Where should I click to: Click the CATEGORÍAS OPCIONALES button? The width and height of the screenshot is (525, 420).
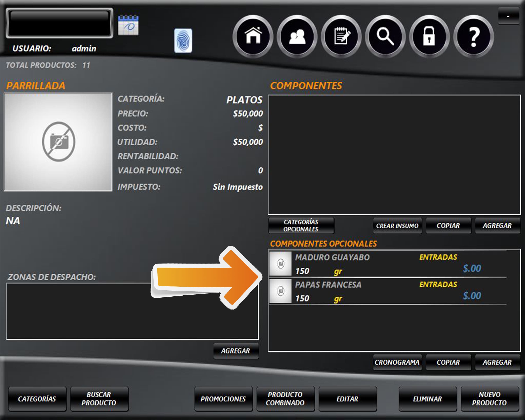click(301, 225)
